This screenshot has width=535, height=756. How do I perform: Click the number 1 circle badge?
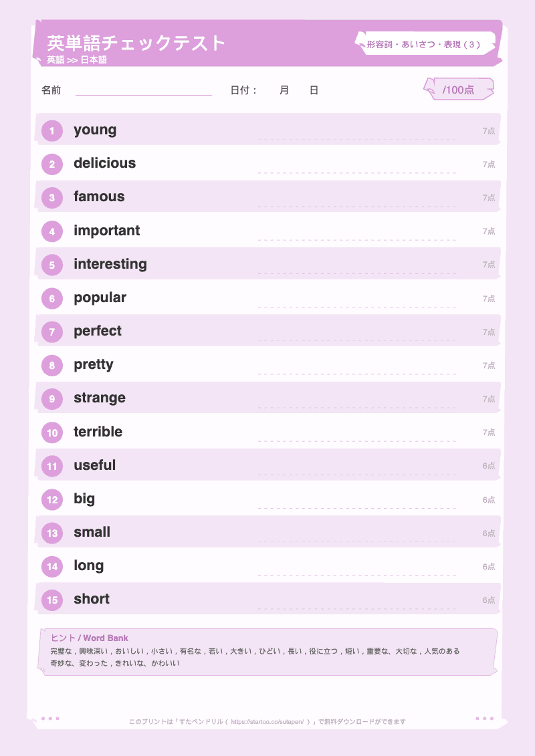pos(52,130)
